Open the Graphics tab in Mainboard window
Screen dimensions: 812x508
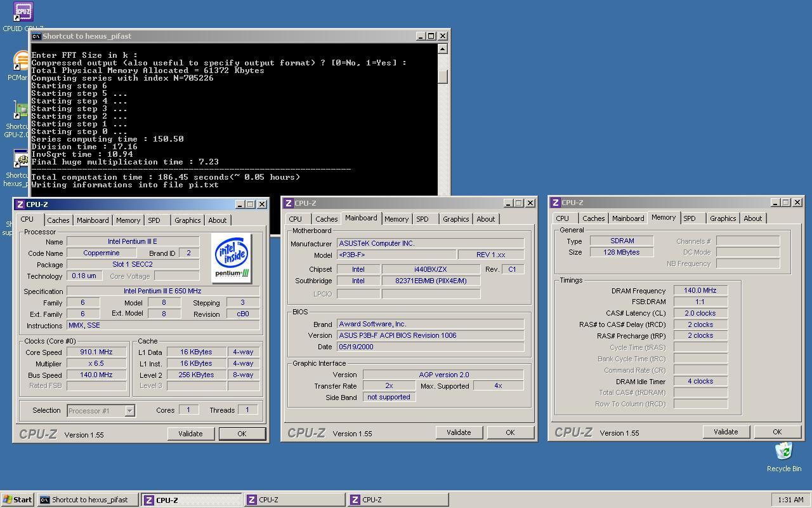click(456, 219)
